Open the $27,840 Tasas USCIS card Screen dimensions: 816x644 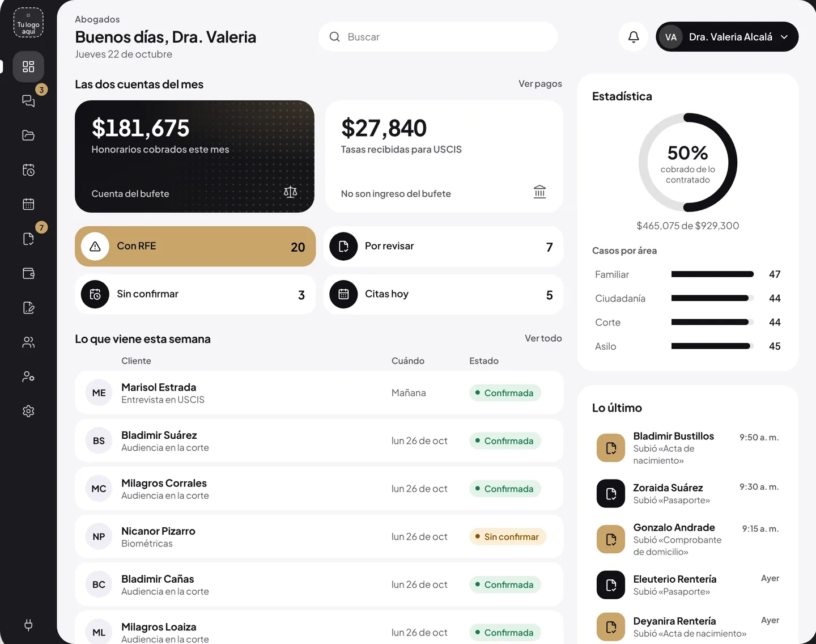point(444,156)
